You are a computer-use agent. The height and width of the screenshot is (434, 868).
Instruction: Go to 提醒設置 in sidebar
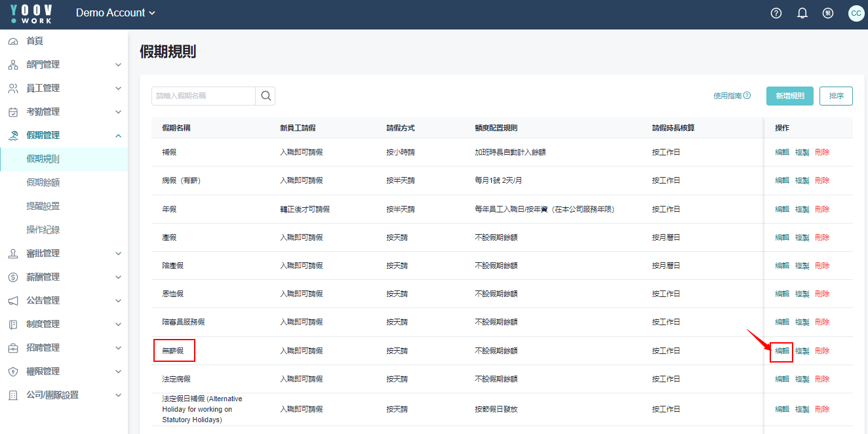coord(43,207)
